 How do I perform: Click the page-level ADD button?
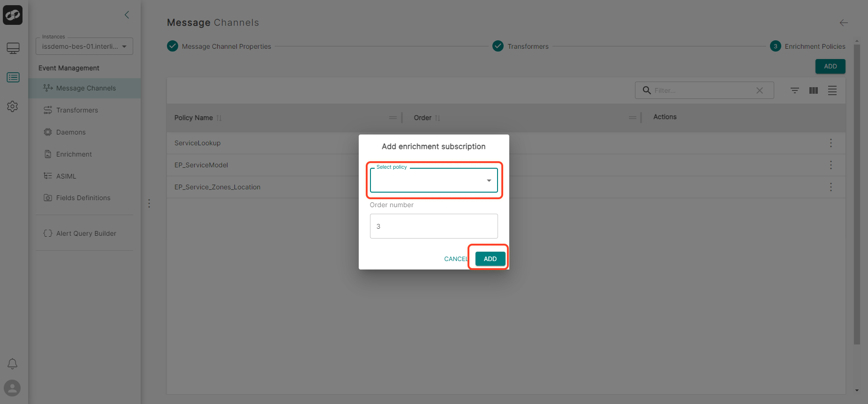(x=830, y=66)
